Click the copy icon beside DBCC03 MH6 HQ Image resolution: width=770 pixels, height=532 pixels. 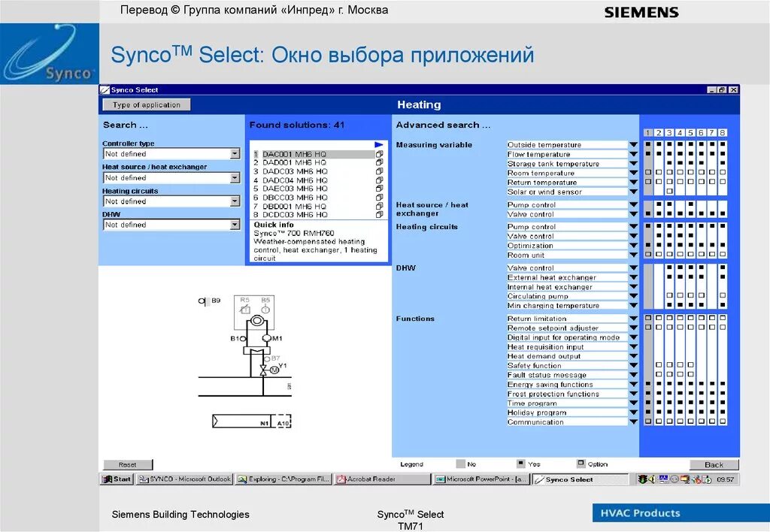[379, 198]
